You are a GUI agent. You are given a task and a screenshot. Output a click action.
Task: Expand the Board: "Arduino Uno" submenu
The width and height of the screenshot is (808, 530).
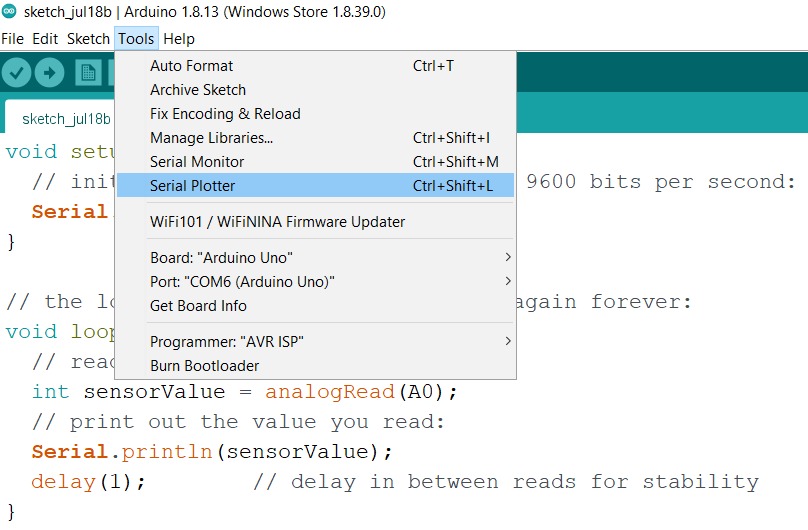315,258
